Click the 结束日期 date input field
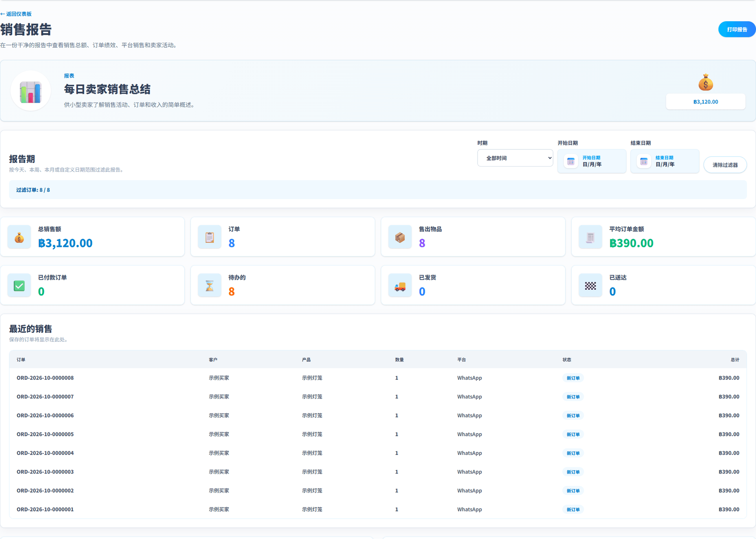Screen dimensions: 756x539 click(x=665, y=161)
